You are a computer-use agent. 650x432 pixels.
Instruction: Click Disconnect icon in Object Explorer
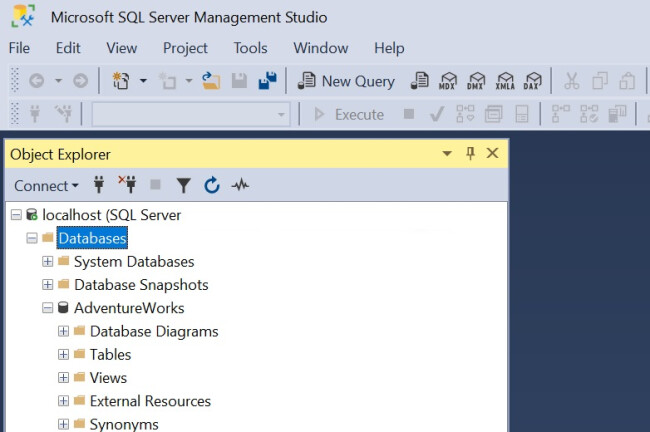127,184
